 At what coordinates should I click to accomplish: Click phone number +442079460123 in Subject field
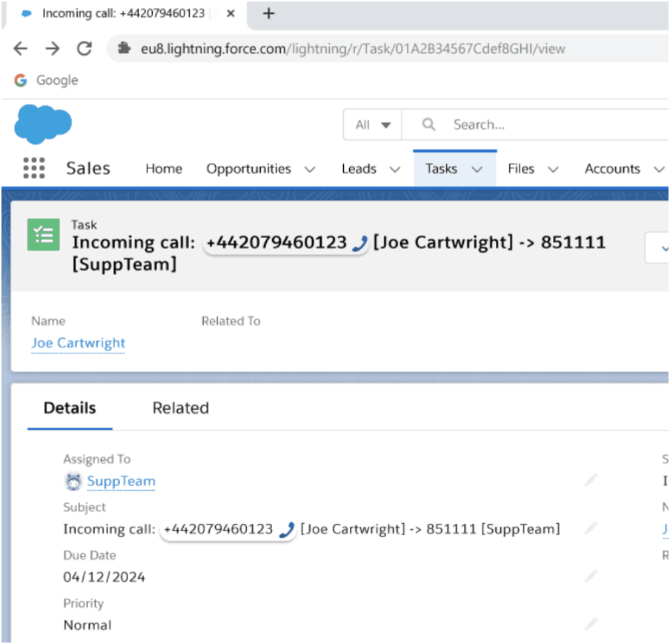click(218, 529)
